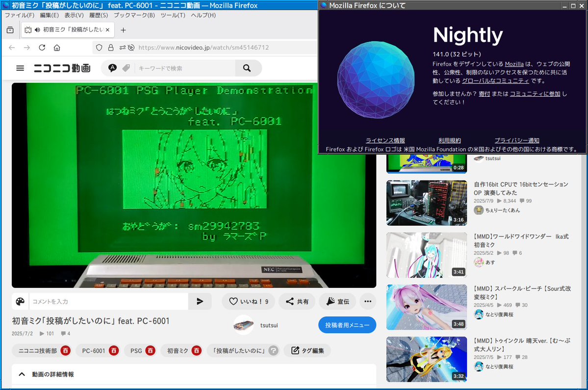Click the autoplay blocked icon in address bar
Screen dimensions: 588x390
[x=131, y=48]
